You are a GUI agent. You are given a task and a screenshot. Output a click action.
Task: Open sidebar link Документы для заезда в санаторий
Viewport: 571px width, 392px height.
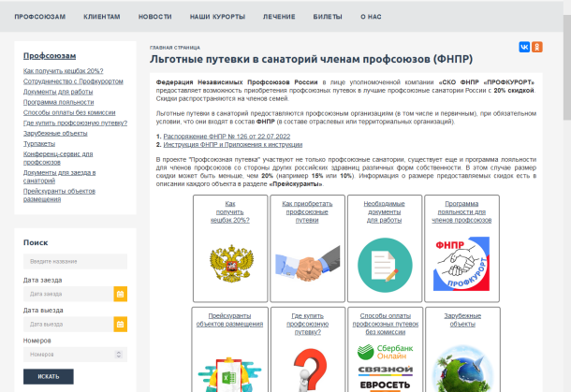coord(59,177)
